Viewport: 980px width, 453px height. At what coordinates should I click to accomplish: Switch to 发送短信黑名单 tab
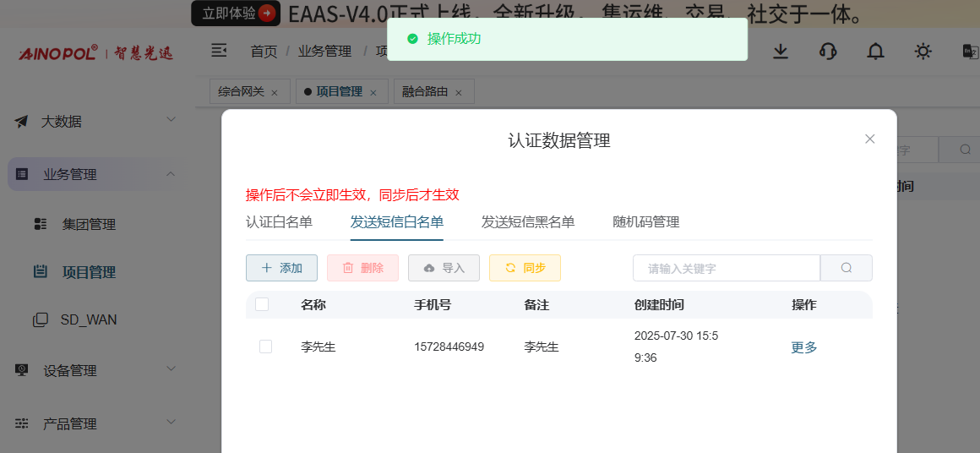click(x=528, y=222)
